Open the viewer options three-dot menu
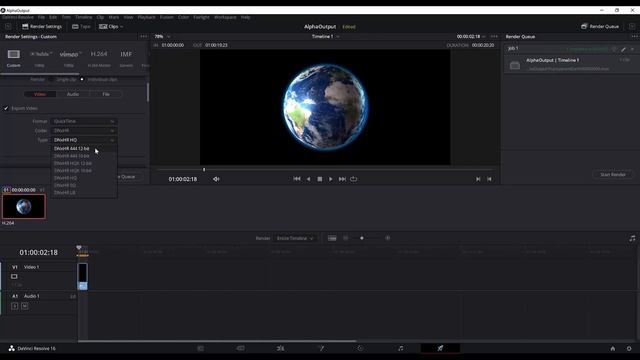 tap(494, 36)
